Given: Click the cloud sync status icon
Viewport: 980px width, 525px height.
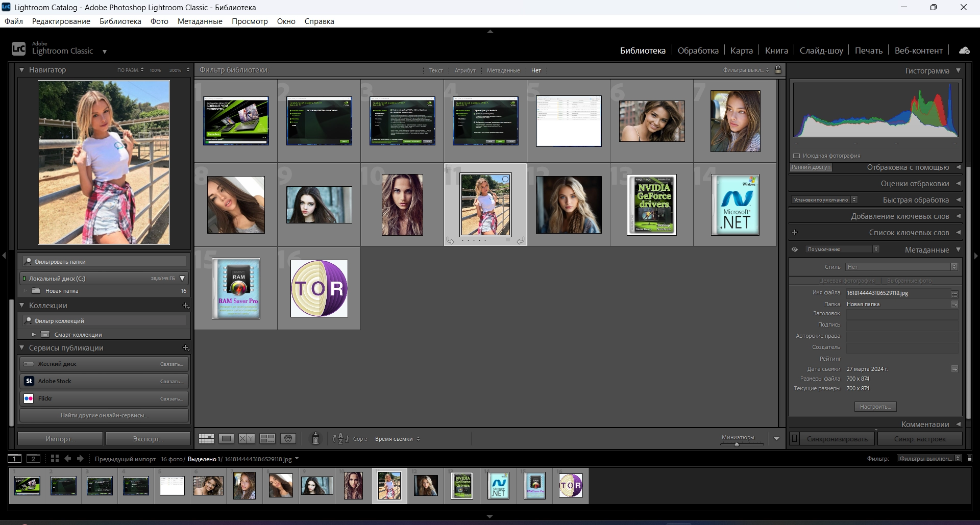Looking at the screenshot, I should pos(964,51).
